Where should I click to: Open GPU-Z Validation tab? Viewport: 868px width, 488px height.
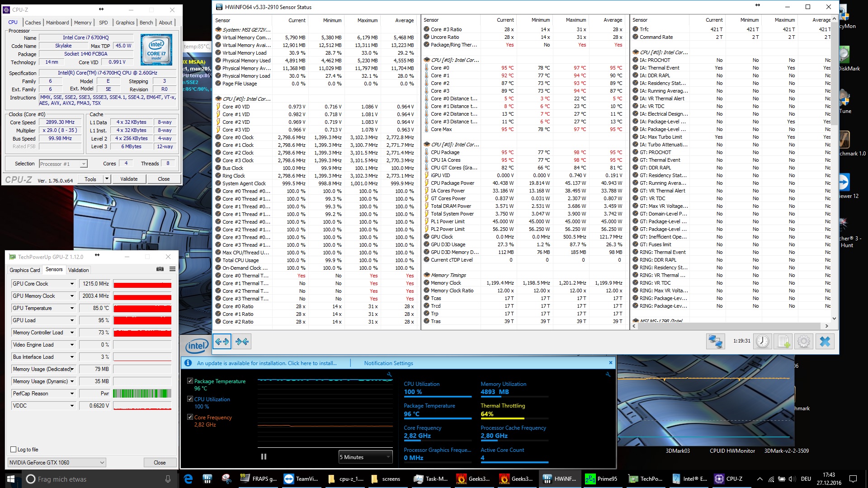[78, 270]
